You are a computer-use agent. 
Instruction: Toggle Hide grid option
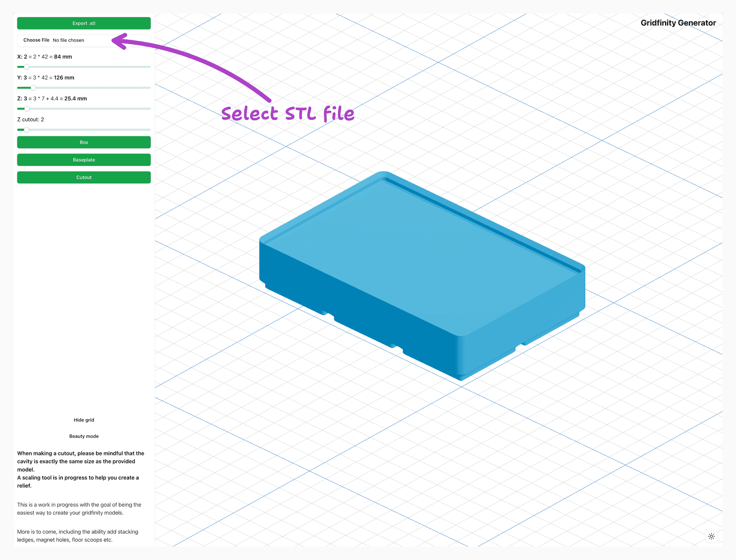point(84,419)
